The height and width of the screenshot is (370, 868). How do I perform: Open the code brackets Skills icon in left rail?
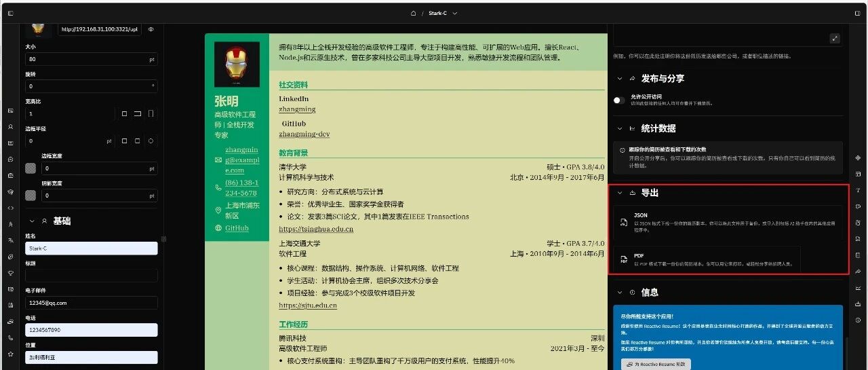[10, 208]
